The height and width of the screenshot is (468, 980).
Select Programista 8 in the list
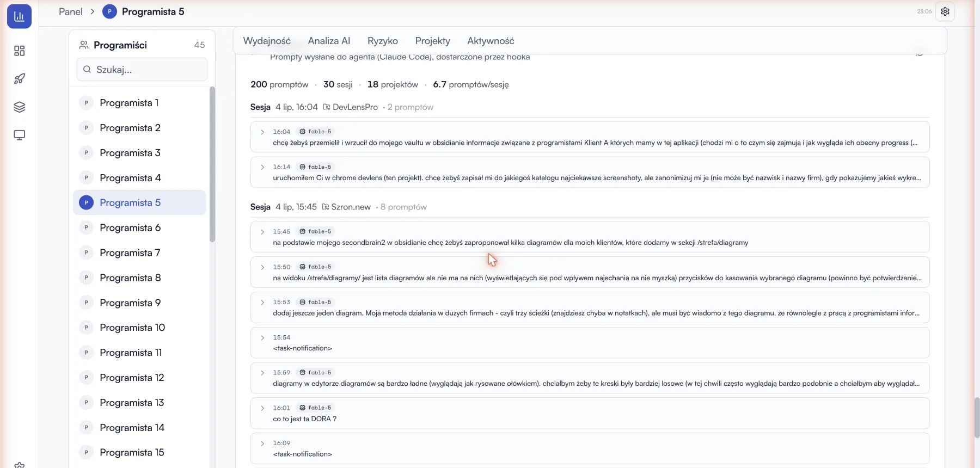[x=139, y=278]
